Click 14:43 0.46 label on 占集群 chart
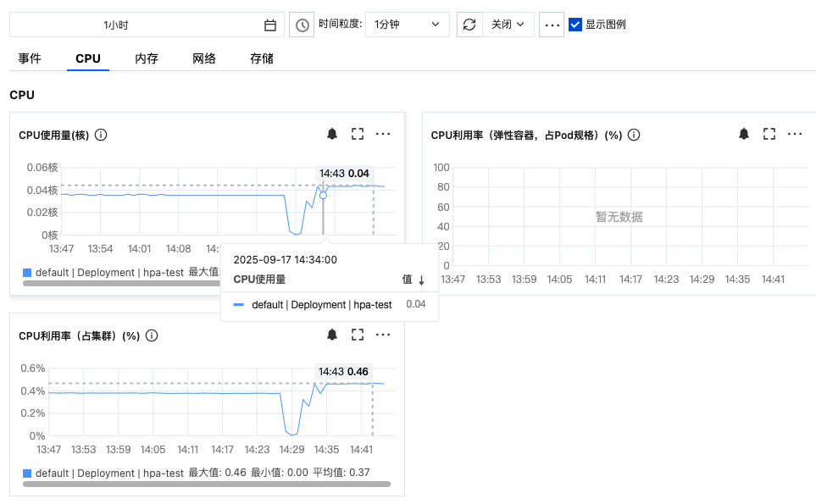This screenshot has height=504, width=816. click(x=343, y=372)
